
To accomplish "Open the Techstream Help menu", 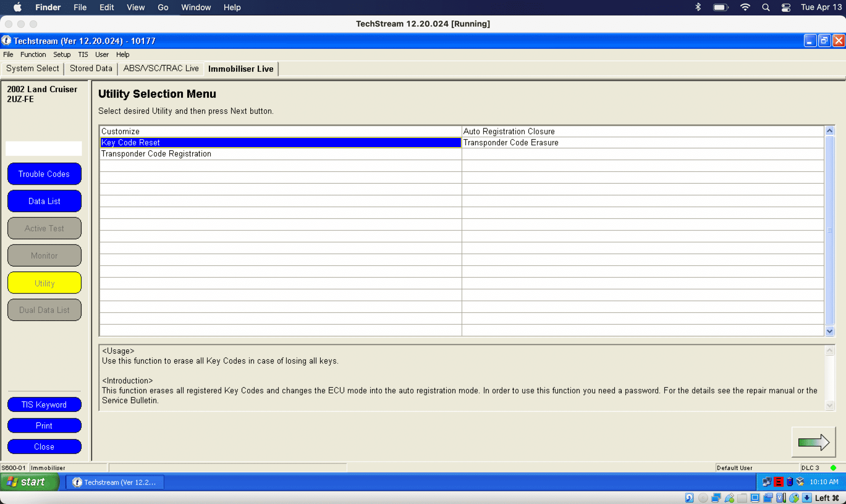I will (122, 54).
